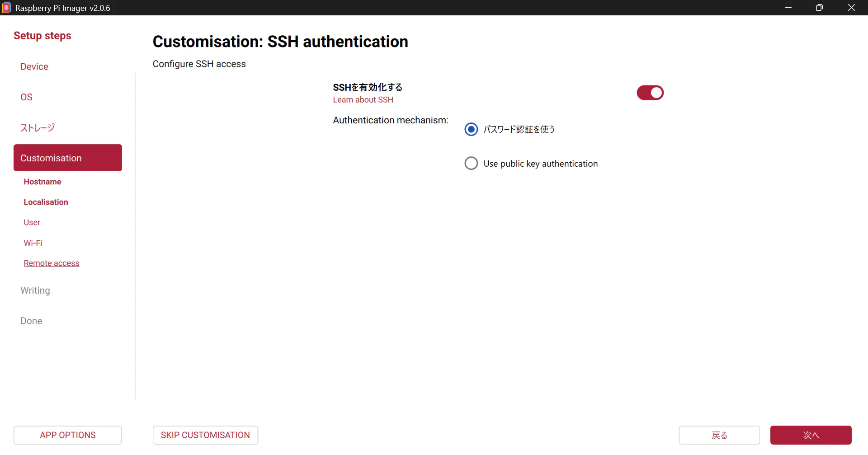Click the Setup steps heading
Viewport: 868px width, 455px height.
tap(42, 36)
